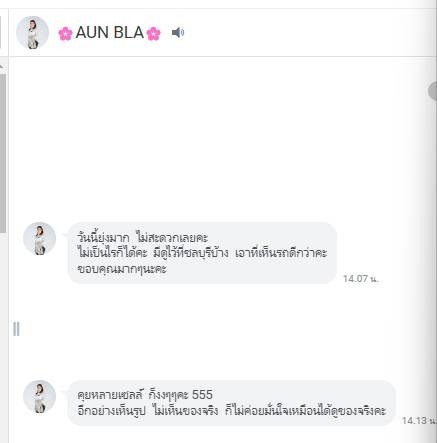
Task: Click the scroll-up arrow of the left scrollbar
Action: coord(2,67)
